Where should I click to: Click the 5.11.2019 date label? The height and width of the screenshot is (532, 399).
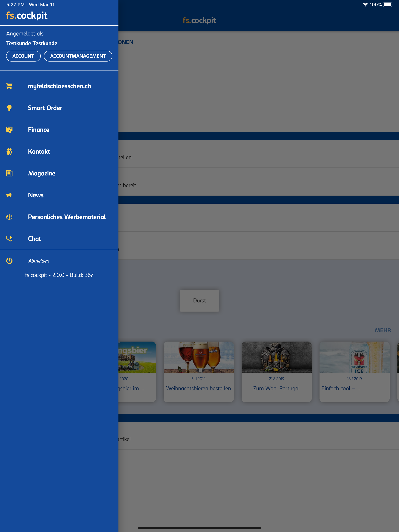pos(199,379)
